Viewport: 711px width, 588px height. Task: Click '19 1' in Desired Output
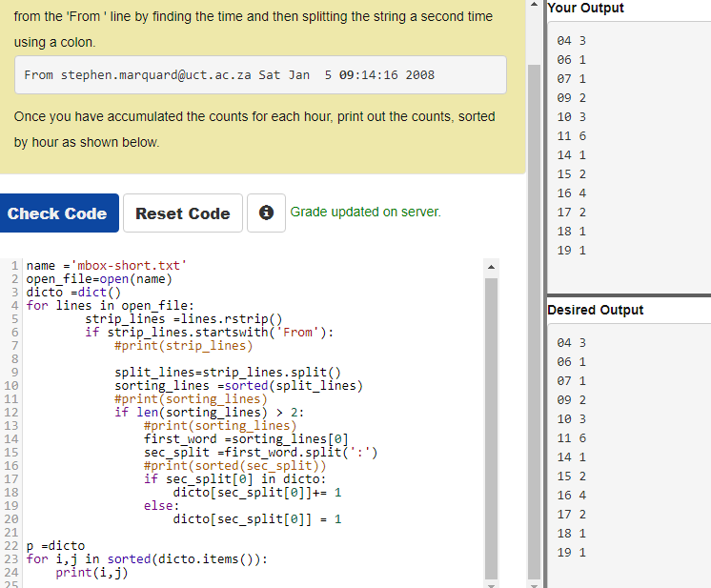click(571, 552)
